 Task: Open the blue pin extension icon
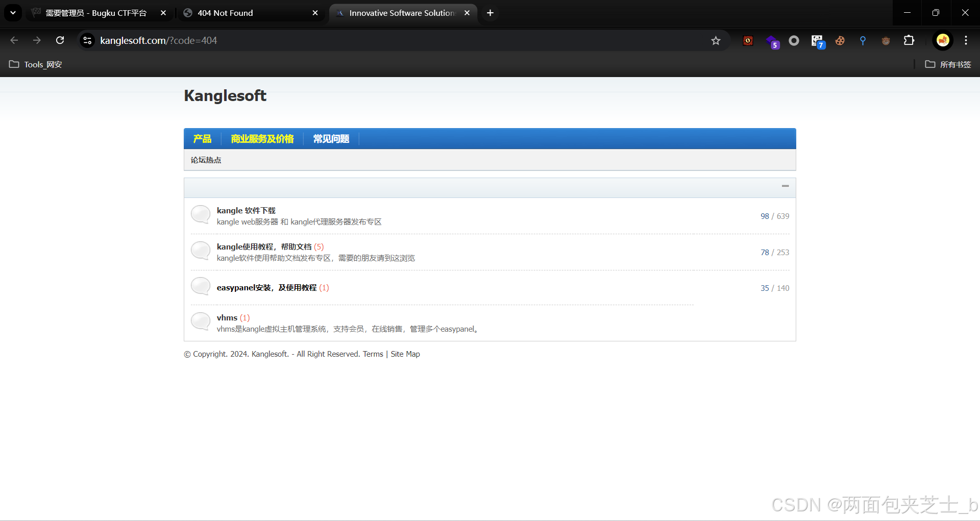(863, 40)
